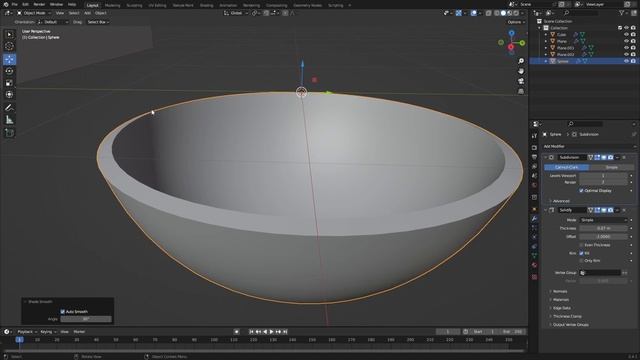
Task: Activate the Rotate tool
Action: (x=9, y=71)
